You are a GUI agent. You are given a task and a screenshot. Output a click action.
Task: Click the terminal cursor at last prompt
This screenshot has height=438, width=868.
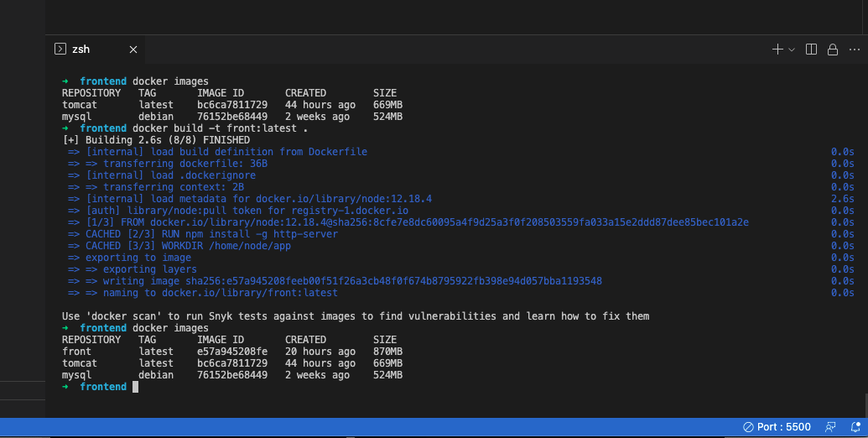click(x=136, y=387)
